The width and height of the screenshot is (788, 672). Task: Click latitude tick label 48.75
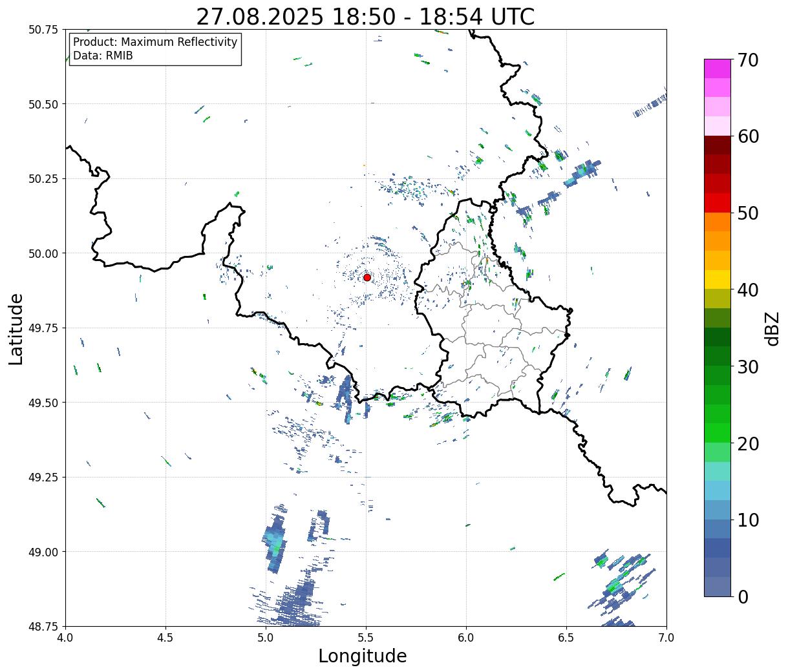(x=43, y=626)
